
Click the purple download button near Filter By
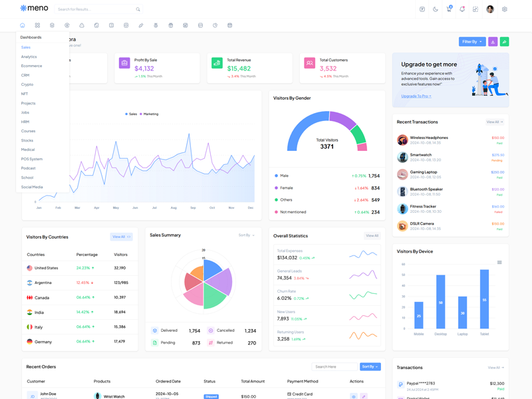click(x=493, y=41)
